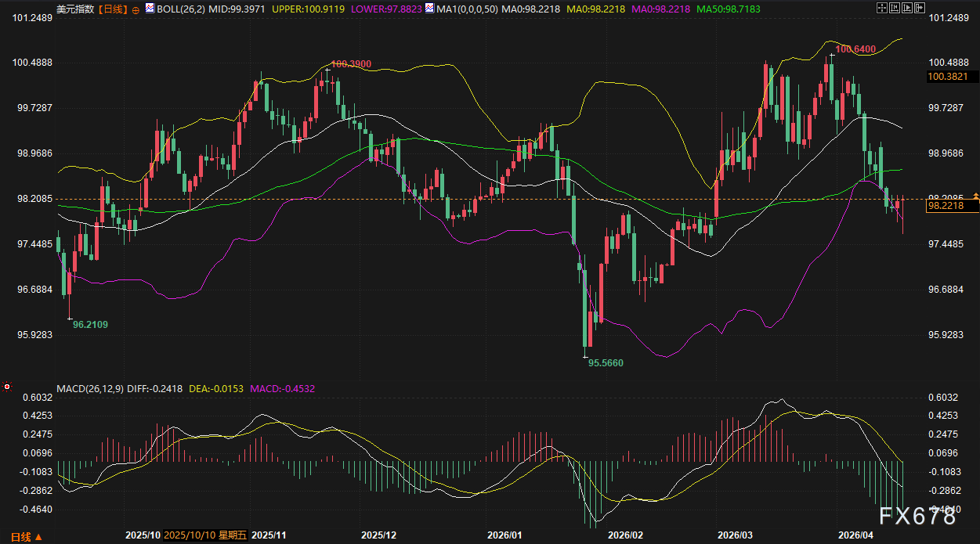Click the MA1(0,0,0,50) indicator label

pyautogui.click(x=436, y=9)
